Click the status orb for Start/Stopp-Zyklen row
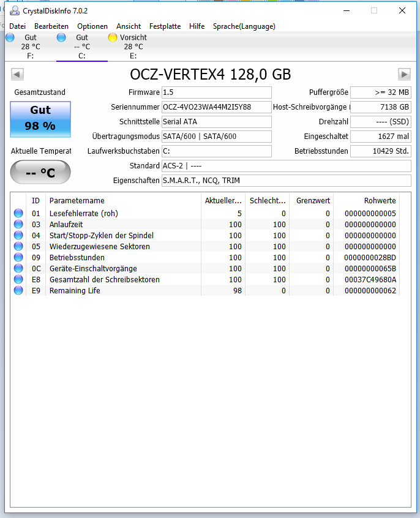 18,235
